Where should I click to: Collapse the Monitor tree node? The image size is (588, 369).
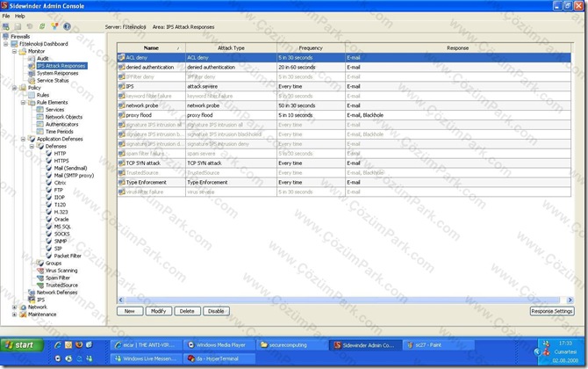[15, 52]
